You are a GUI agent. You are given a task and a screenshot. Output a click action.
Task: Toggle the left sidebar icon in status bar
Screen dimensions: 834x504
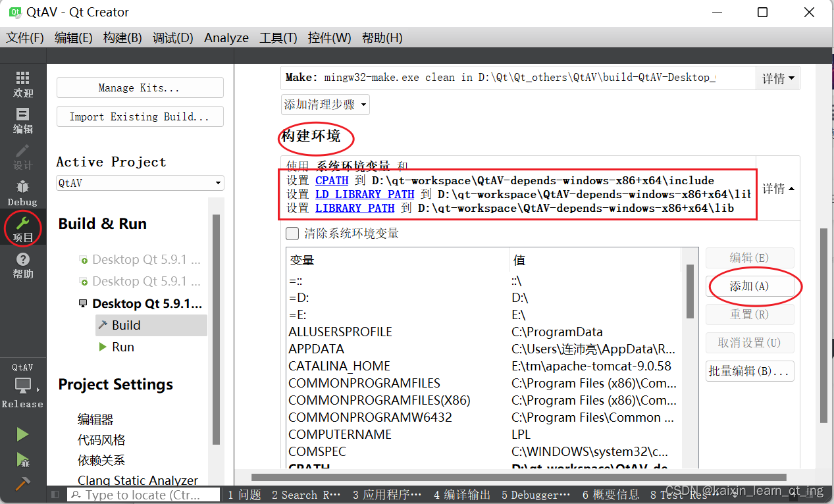[x=55, y=494]
